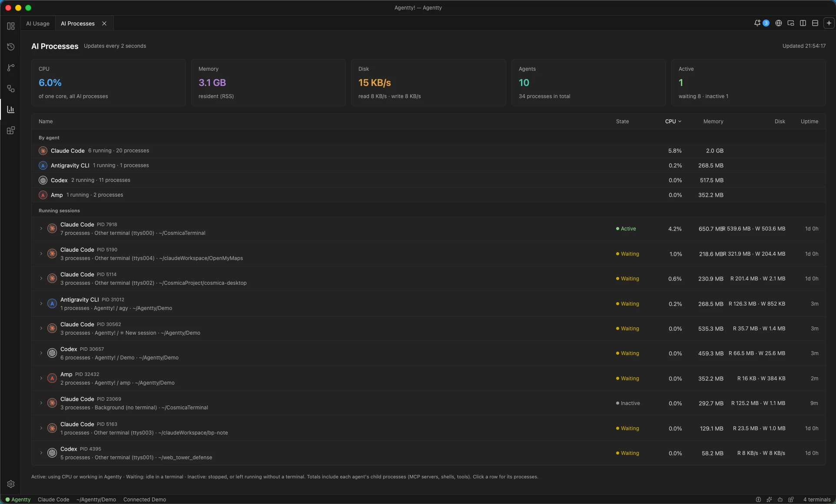Expand Claude Code PID 7918 session
The image size is (836, 504).
(x=41, y=228)
